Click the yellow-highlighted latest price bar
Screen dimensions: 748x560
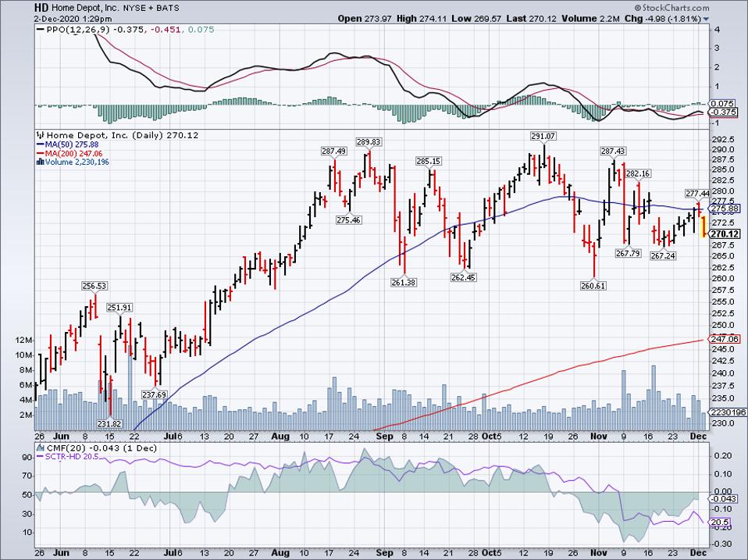coord(703,226)
